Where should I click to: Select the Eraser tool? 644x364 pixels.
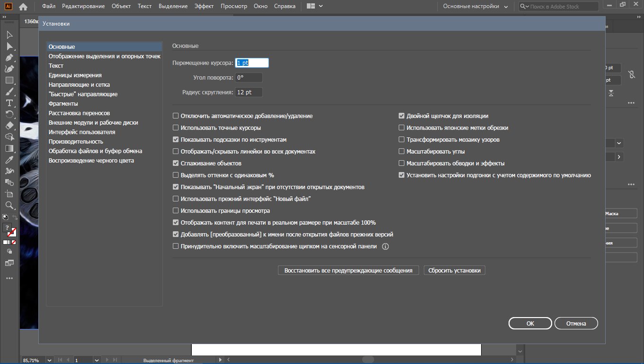pos(9,126)
